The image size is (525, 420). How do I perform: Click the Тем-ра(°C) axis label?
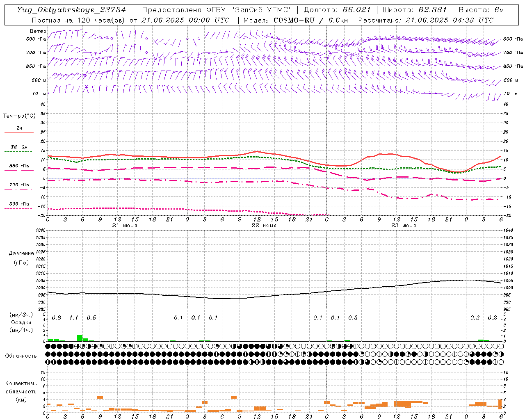coord(19,116)
